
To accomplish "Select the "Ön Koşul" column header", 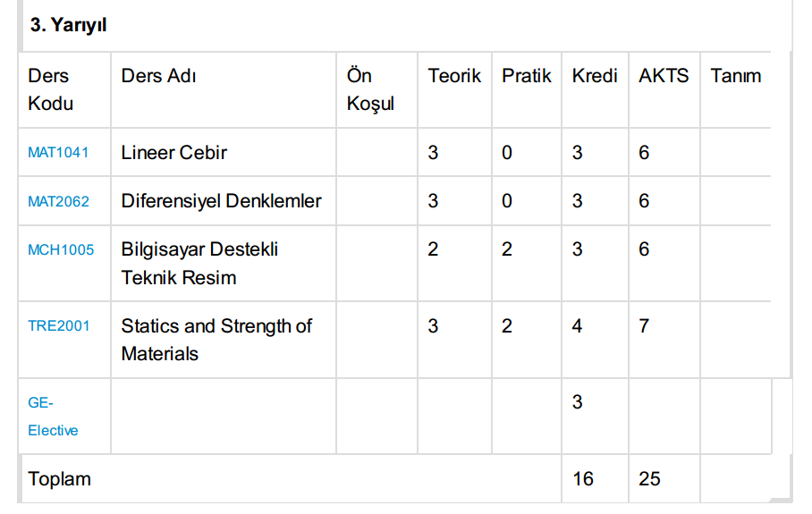I will click(370, 89).
